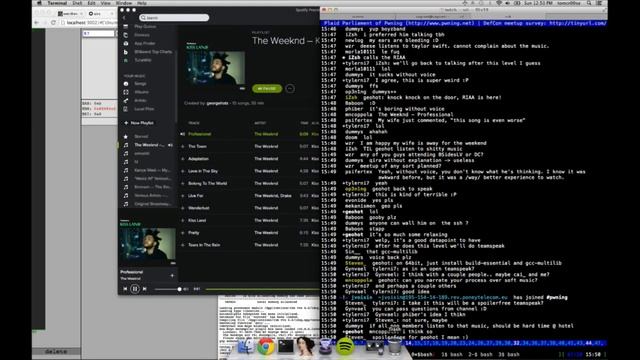Open the more options circle button beside Pause

tap(290, 88)
